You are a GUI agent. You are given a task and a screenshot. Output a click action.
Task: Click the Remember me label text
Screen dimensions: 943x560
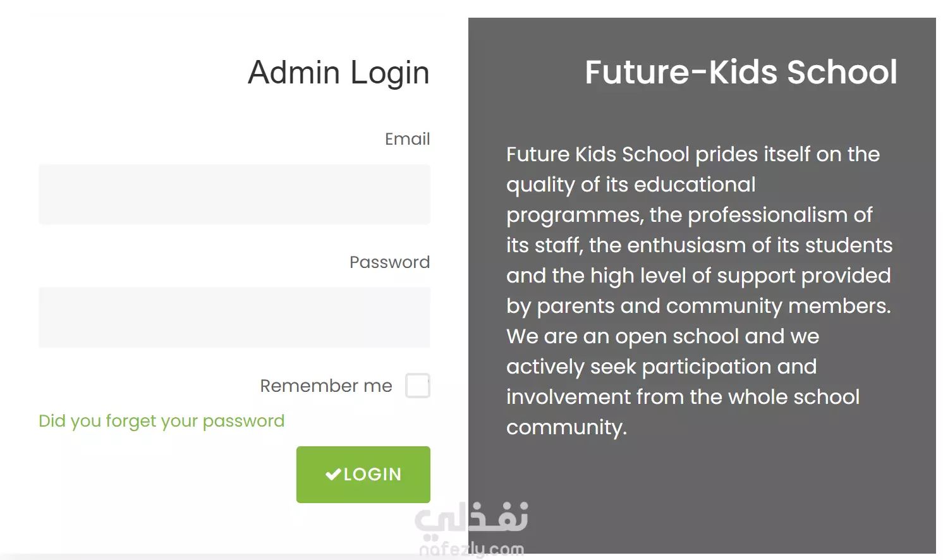326,386
